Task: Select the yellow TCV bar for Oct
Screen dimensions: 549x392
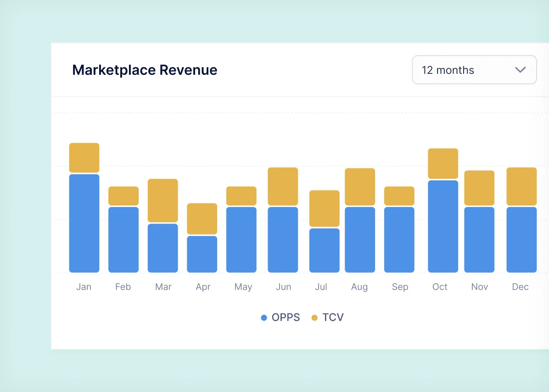Action: [x=443, y=163]
